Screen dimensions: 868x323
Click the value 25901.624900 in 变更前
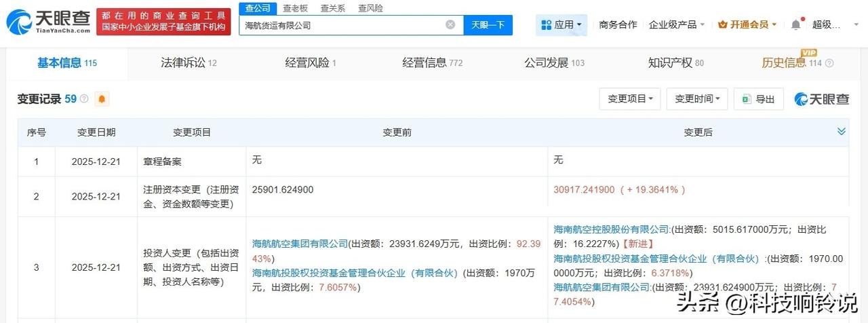click(x=283, y=190)
